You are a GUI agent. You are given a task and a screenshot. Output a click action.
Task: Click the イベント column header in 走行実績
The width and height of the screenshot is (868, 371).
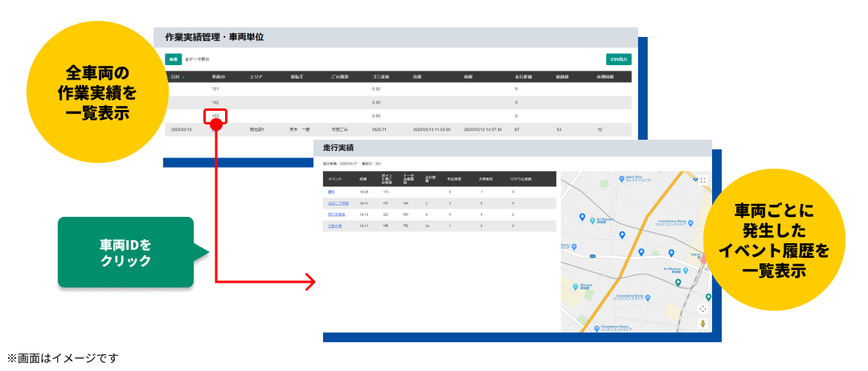335,179
